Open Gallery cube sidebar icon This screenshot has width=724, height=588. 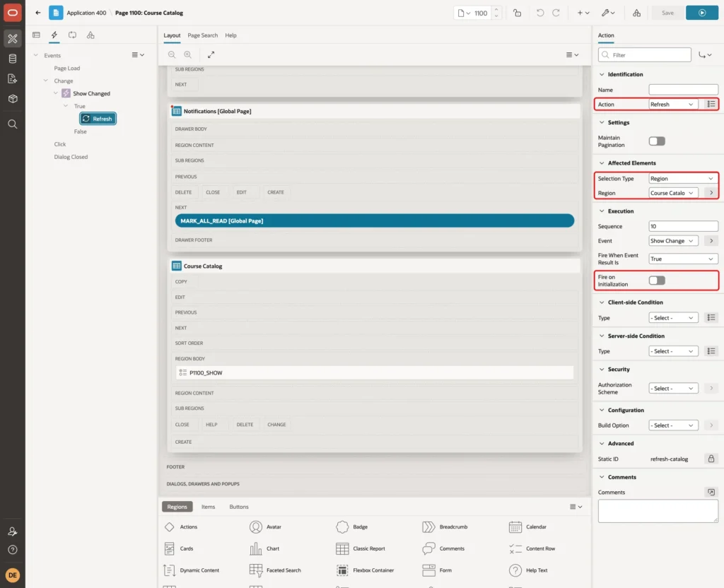13,98
